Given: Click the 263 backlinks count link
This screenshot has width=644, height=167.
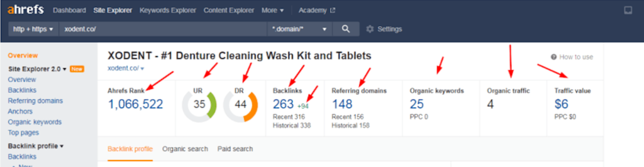Looking at the screenshot, I should 283,104.
